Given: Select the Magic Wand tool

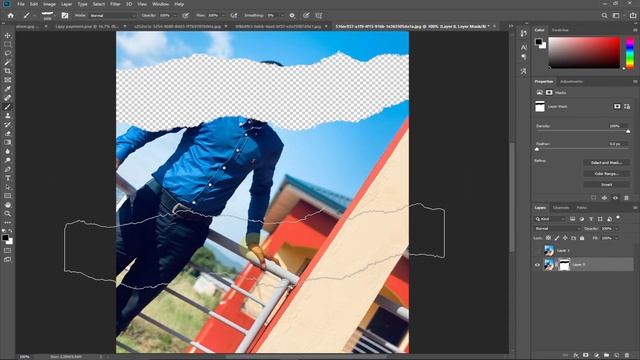Looking at the screenshot, I should click(x=7, y=62).
